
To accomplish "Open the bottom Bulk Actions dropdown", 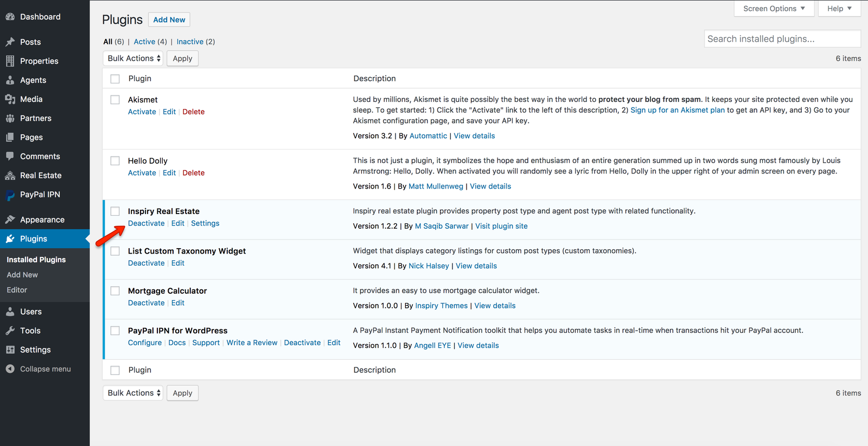I will (133, 393).
